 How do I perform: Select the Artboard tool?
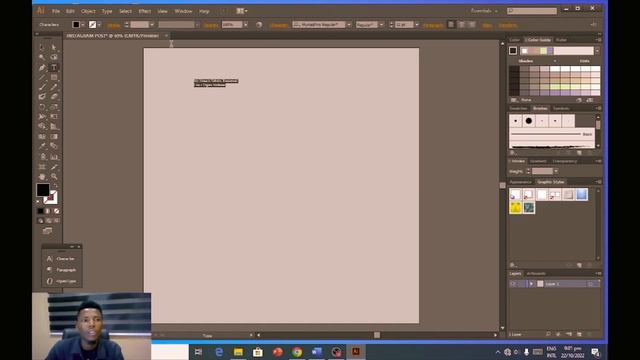pos(42,167)
